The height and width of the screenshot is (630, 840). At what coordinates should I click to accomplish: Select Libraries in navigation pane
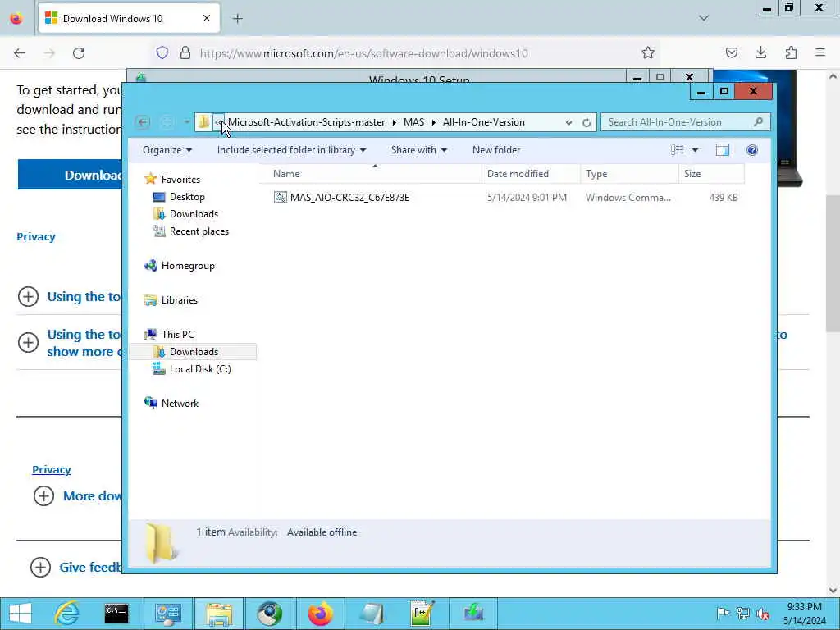pos(180,300)
